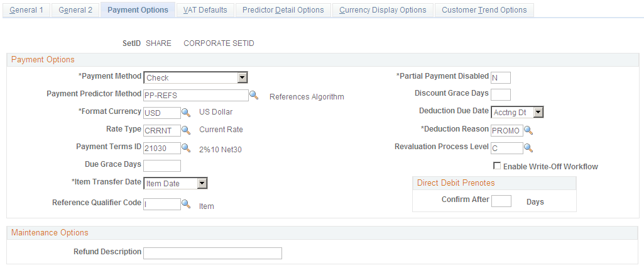Screen dimensions: 644x270
Task: Switch to the General 2 tab
Action: point(75,10)
